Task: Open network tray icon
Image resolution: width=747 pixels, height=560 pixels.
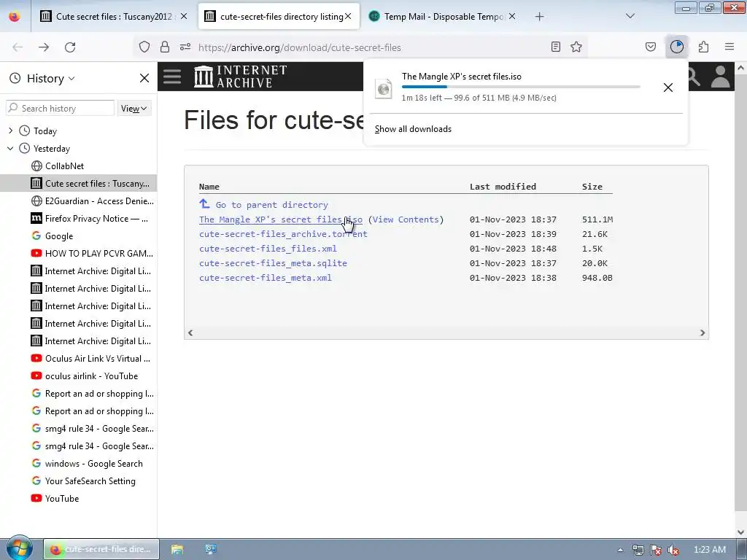Action: [638, 550]
